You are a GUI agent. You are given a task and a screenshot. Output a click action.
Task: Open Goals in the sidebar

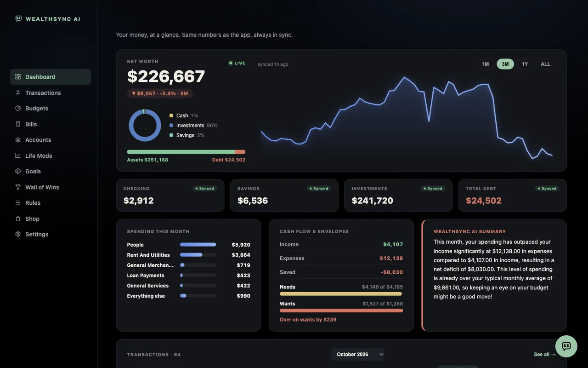(51, 171)
